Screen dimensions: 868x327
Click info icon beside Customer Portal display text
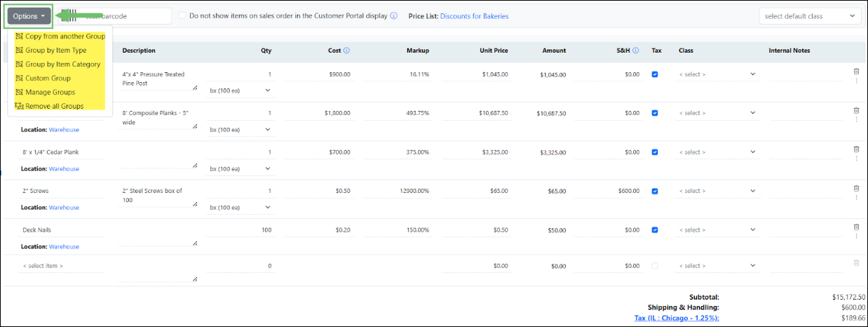tap(394, 15)
